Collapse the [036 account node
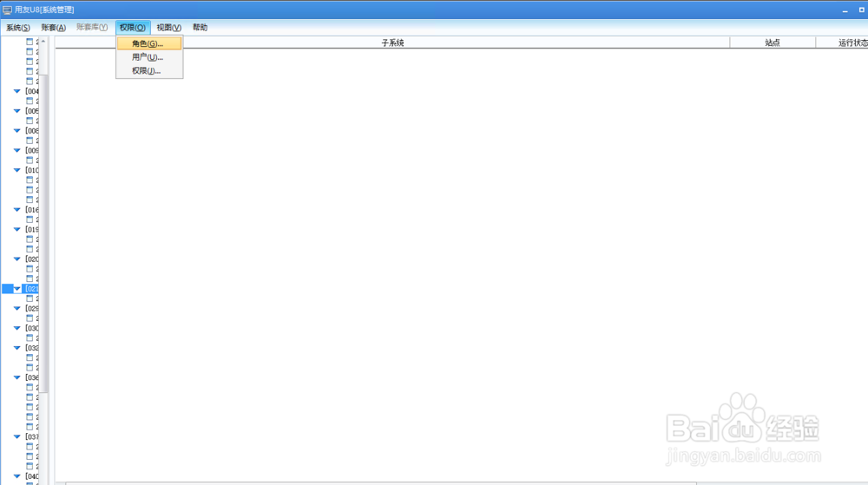The height and width of the screenshot is (485, 868). coord(17,377)
